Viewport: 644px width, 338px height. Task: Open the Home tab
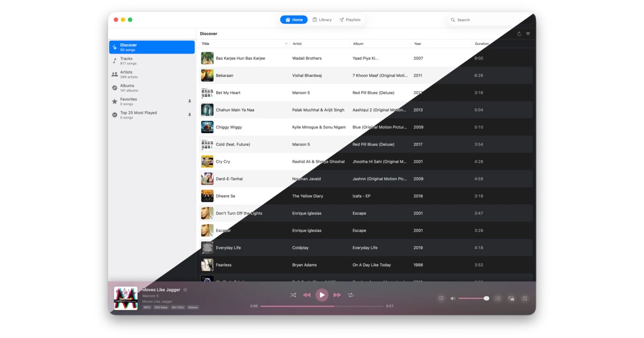(x=294, y=20)
